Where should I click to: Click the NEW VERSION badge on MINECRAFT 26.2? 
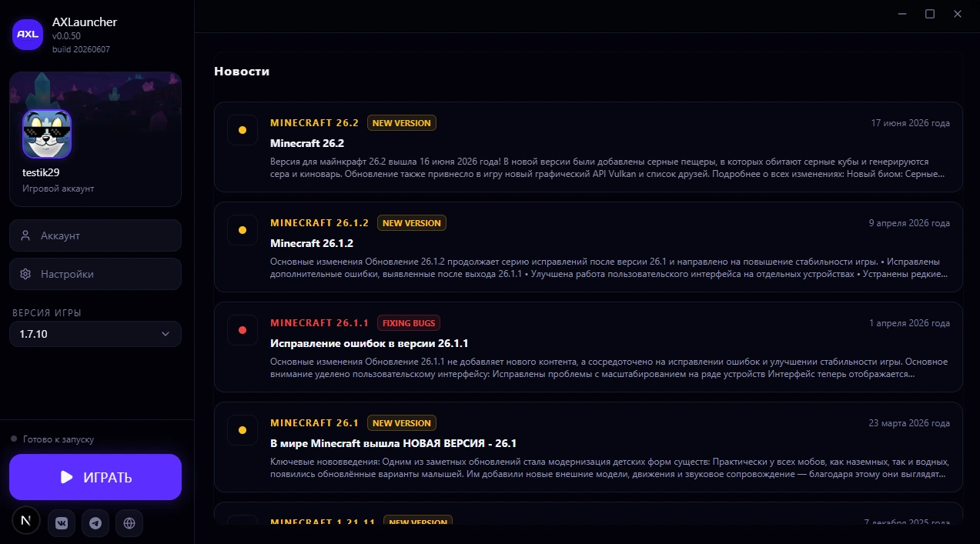pyautogui.click(x=402, y=123)
